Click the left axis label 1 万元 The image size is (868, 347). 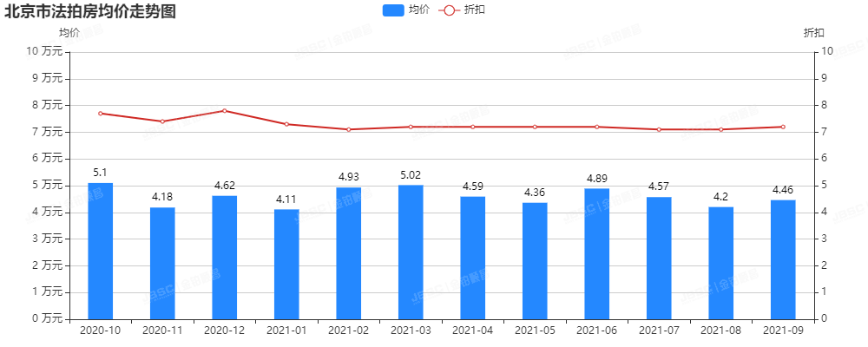click(47, 292)
